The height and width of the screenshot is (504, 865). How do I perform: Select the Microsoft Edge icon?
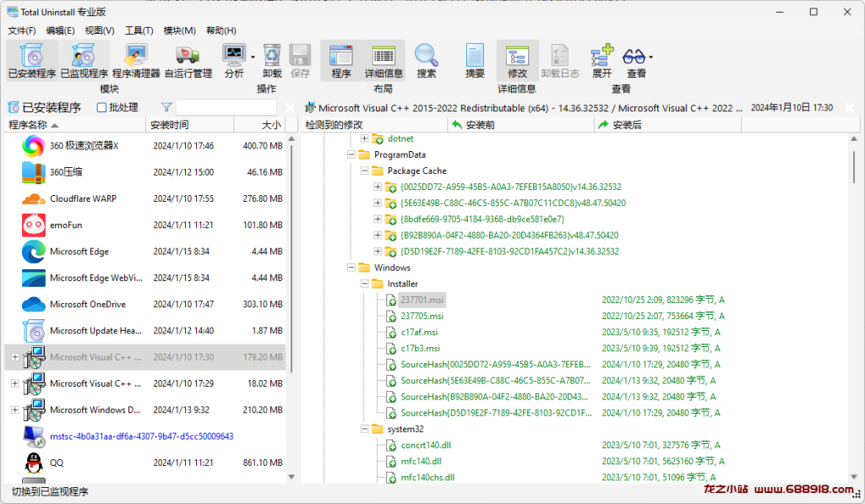(33, 252)
